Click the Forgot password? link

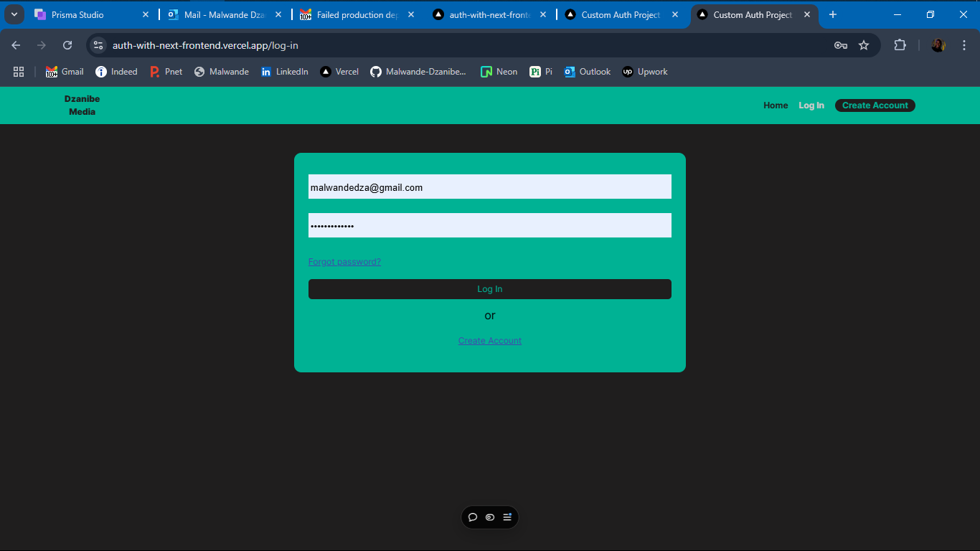click(x=344, y=262)
